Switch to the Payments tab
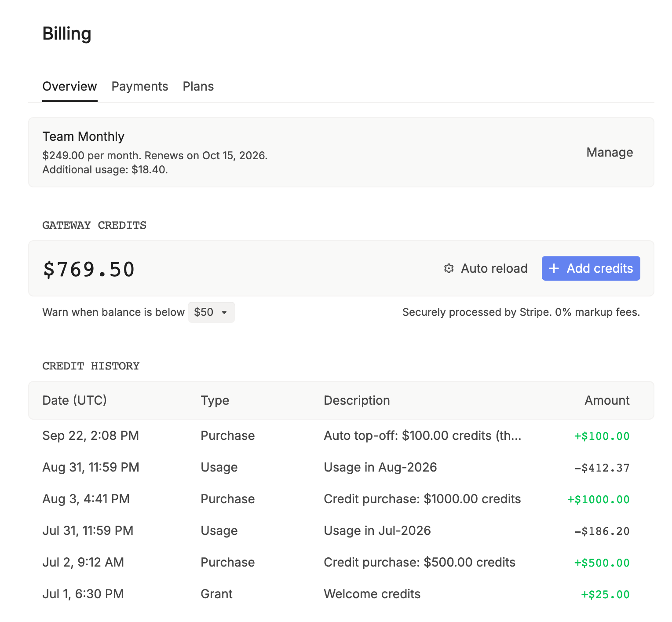This screenshot has width=672, height=622. pyautogui.click(x=140, y=86)
